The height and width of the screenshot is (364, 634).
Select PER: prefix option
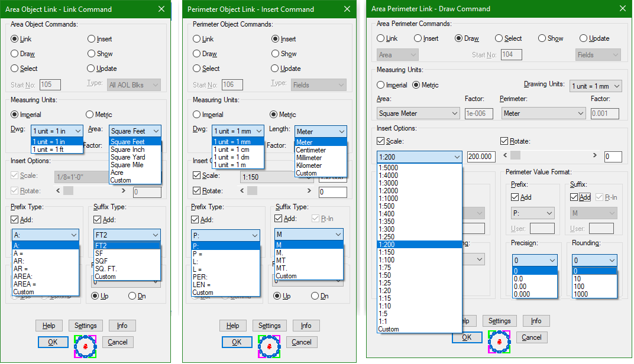tap(225, 277)
